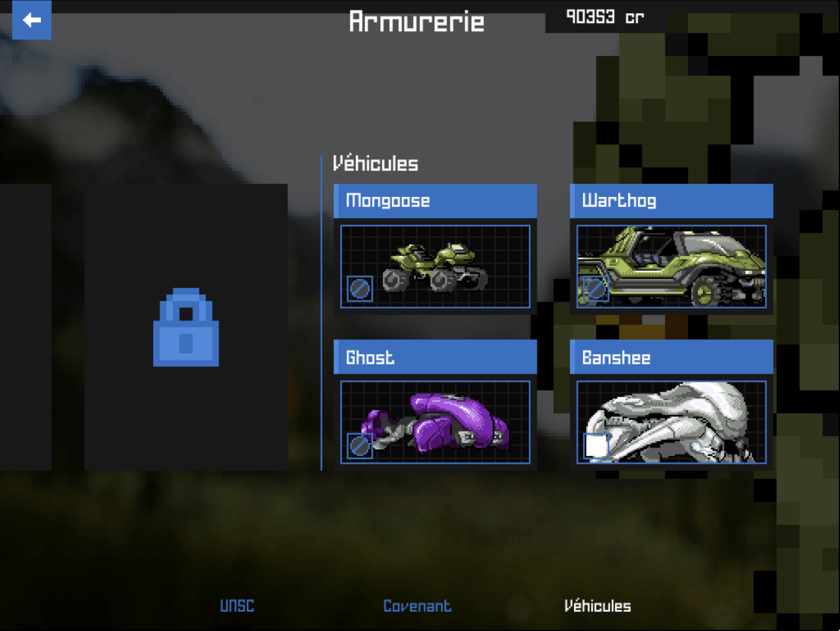Select the Mongoose vehicle image
The height and width of the screenshot is (631, 840).
click(435, 267)
